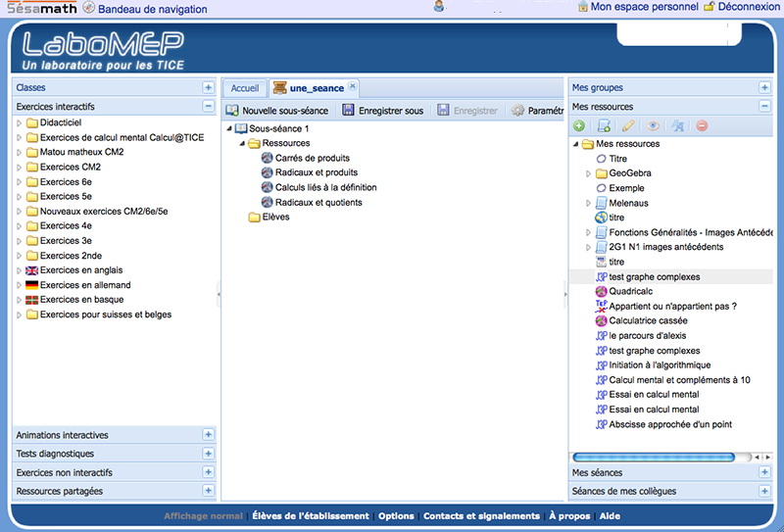Click the pencil edit resource icon
784x532 pixels.
(628, 126)
